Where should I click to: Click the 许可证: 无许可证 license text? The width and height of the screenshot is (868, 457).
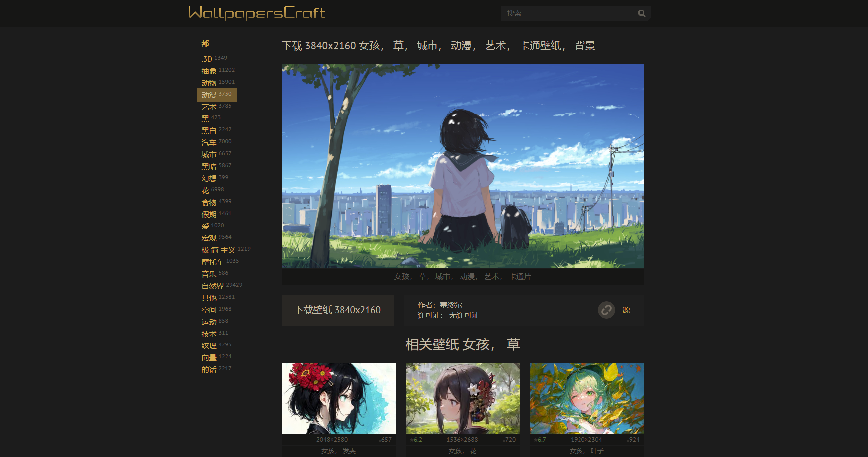click(x=448, y=315)
